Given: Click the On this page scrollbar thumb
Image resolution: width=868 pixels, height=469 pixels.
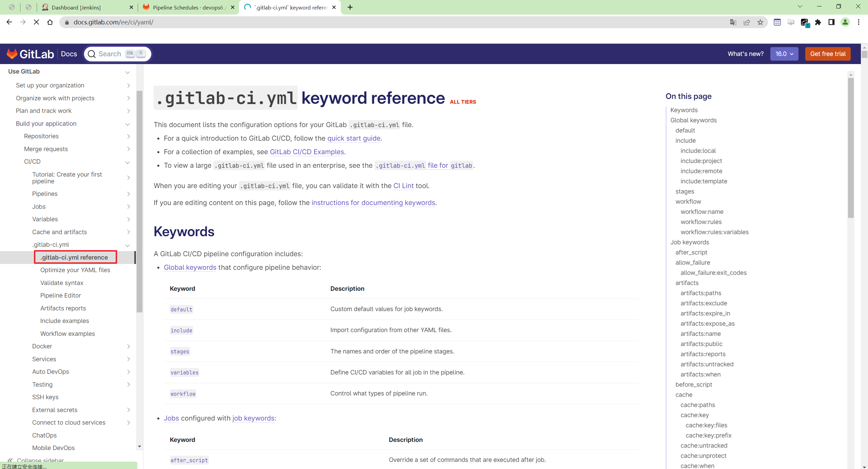Looking at the screenshot, I should click(x=850, y=148).
